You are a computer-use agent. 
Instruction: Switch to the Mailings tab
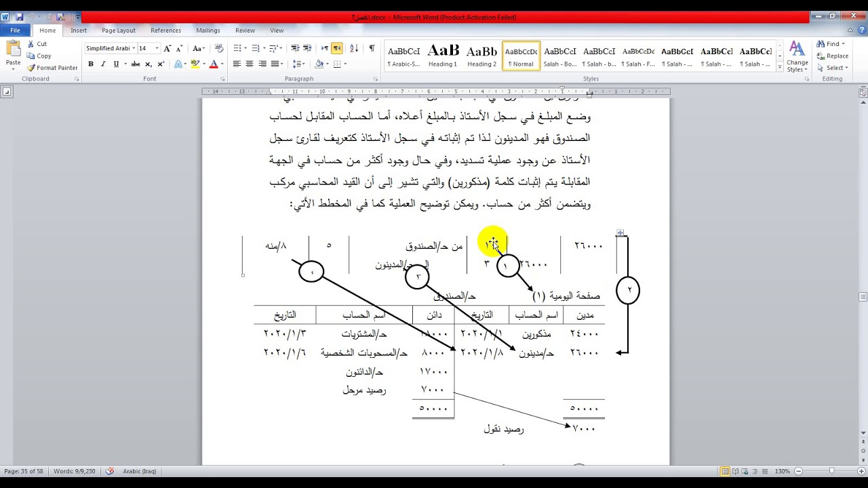[208, 30]
